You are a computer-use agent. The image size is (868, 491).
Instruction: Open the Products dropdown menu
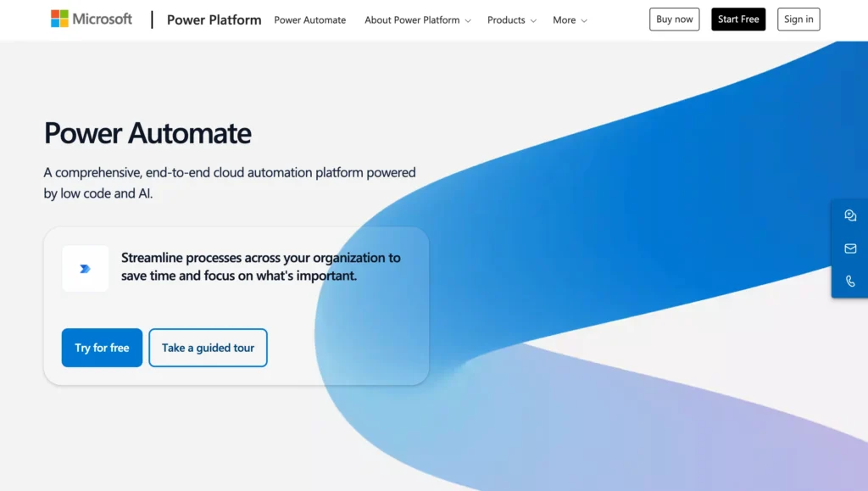click(511, 20)
